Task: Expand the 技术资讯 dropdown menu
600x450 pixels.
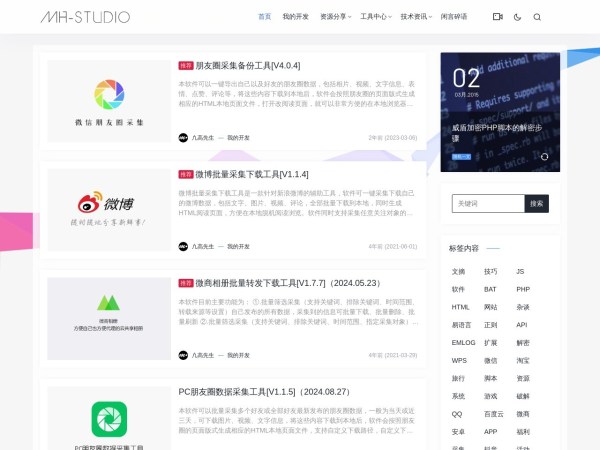Action: [x=416, y=17]
